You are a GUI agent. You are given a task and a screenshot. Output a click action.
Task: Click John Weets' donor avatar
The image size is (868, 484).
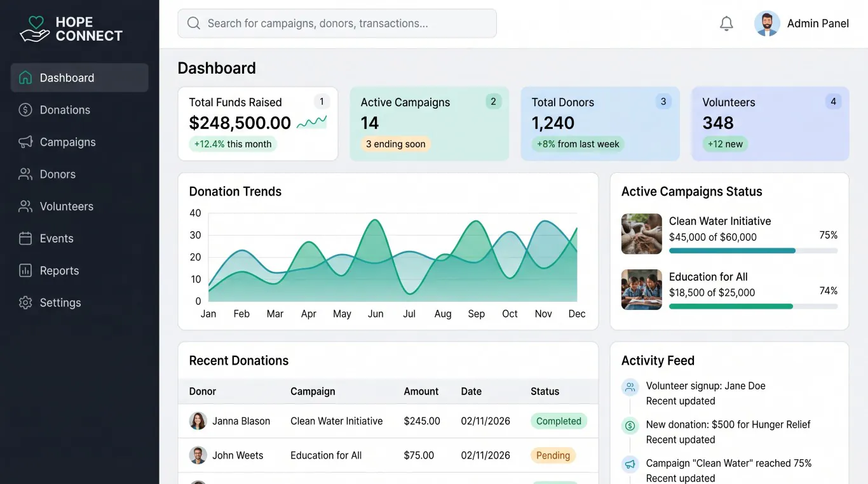coord(198,455)
